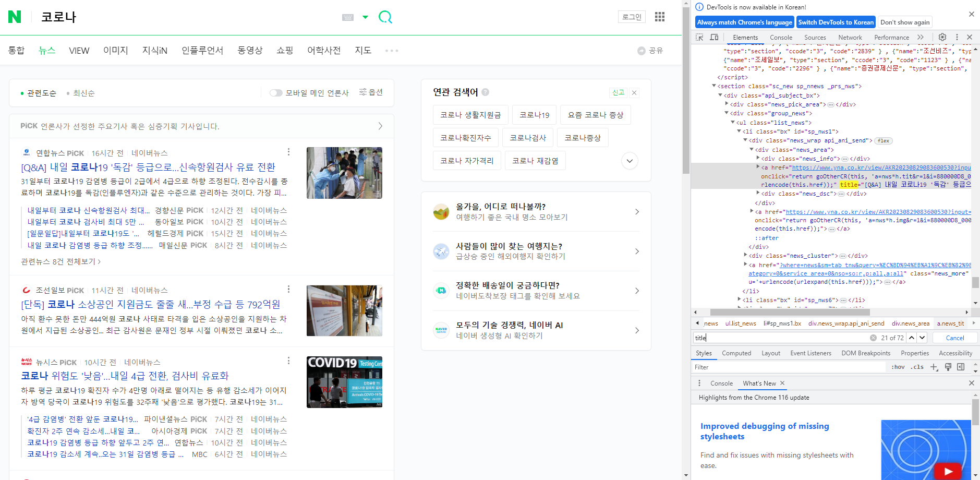980x480 pixels.
Task: Click the 신고 report button
Action: (618, 92)
